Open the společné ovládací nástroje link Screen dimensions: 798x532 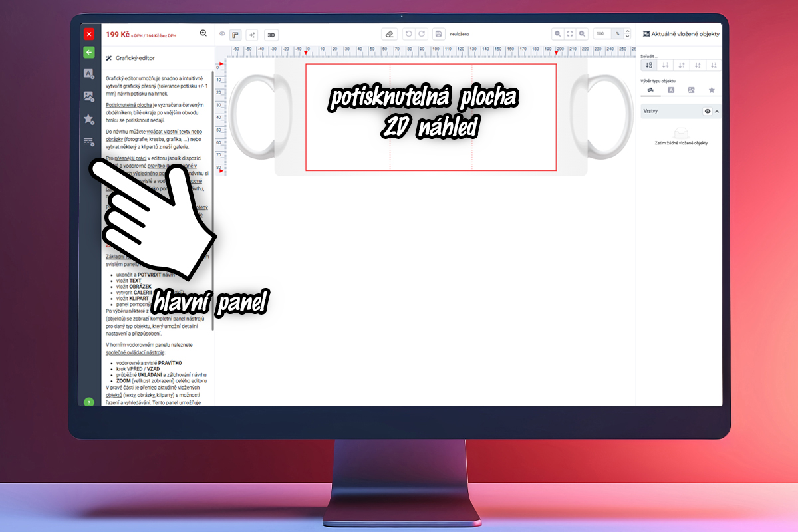(136, 353)
